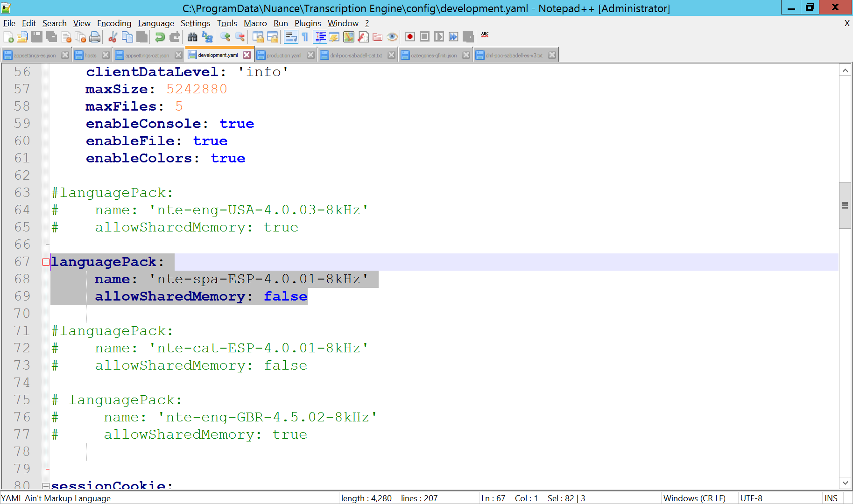Open the Macro menu

(255, 23)
